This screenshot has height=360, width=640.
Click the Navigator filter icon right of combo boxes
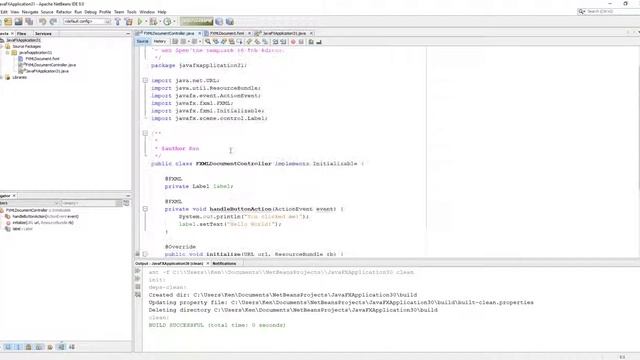pos(127,203)
